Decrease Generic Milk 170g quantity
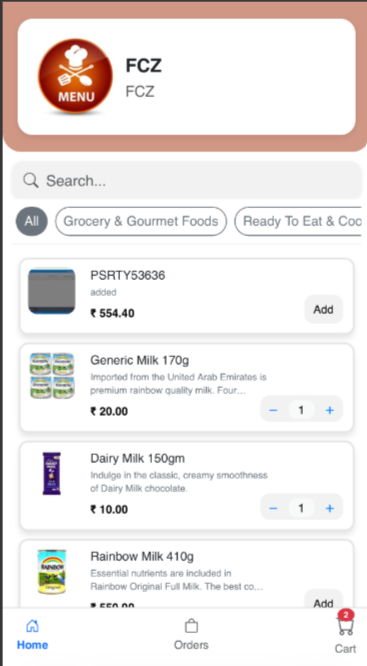Viewport: 367px width, 666px height. point(273,410)
